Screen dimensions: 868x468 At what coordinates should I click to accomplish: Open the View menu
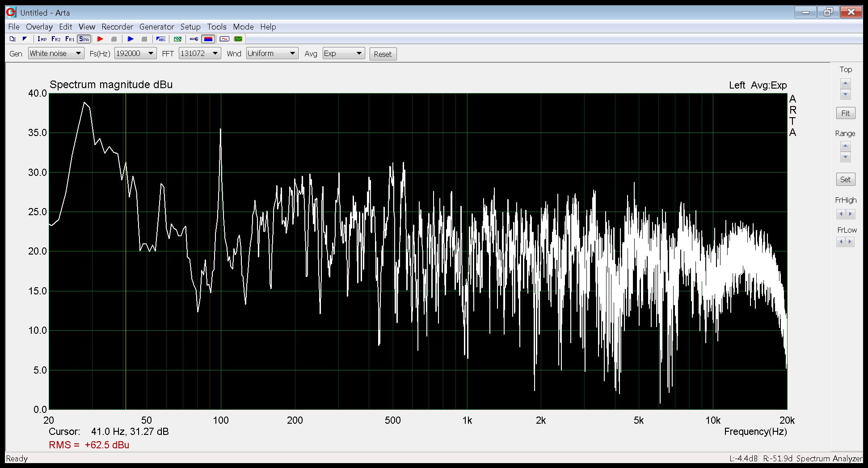pyautogui.click(x=87, y=27)
